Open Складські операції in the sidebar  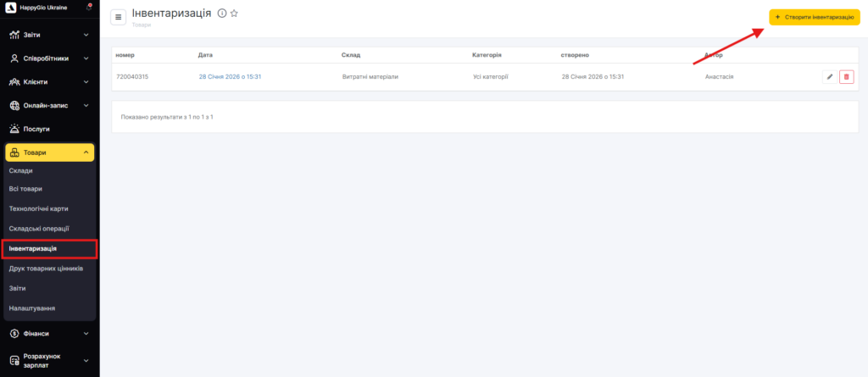39,229
